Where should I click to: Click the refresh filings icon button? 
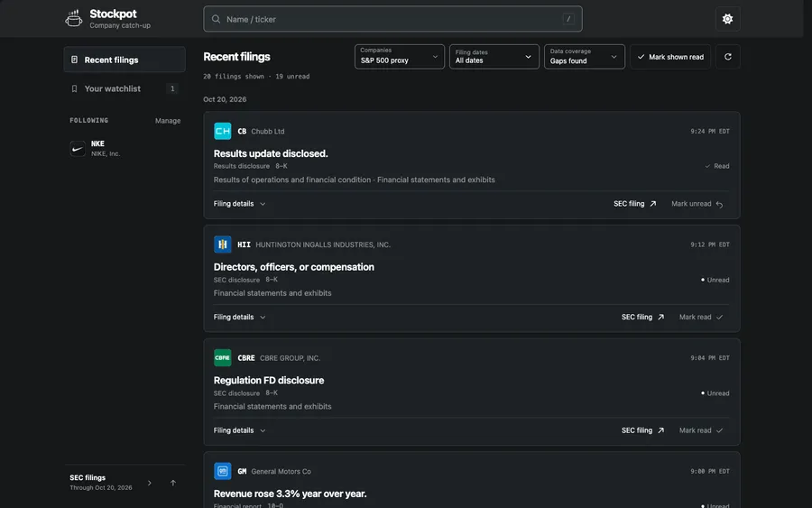click(x=727, y=57)
